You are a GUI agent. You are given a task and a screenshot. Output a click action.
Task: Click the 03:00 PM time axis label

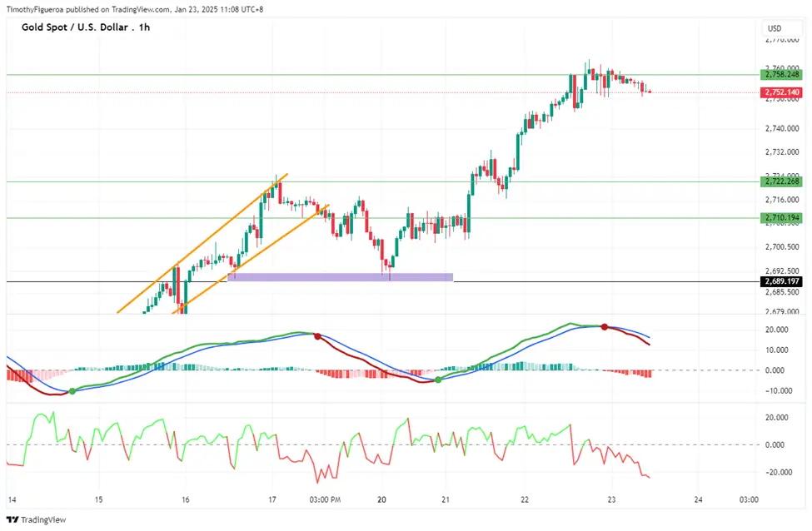(325, 500)
